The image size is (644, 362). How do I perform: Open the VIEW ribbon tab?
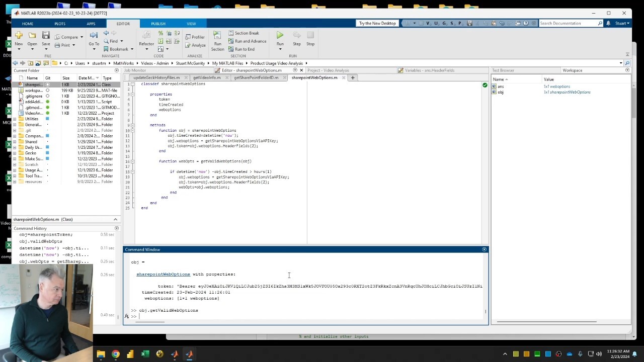[x=191, y=24]
